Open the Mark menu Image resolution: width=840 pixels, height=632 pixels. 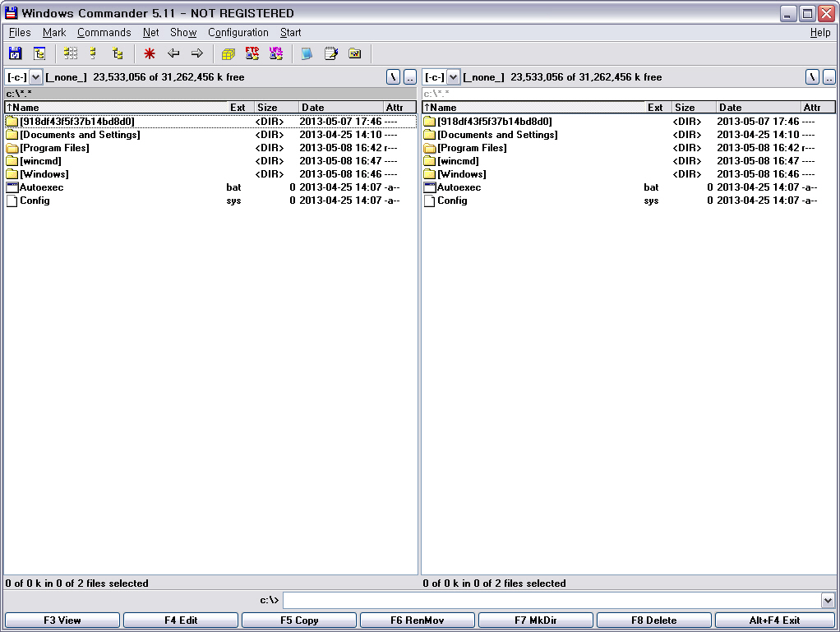(54, 33)
